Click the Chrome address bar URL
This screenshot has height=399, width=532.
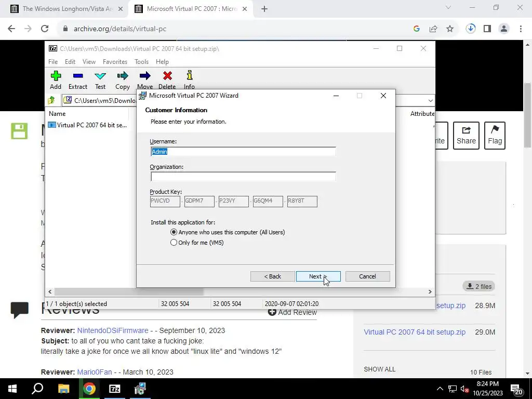(120, 29)
